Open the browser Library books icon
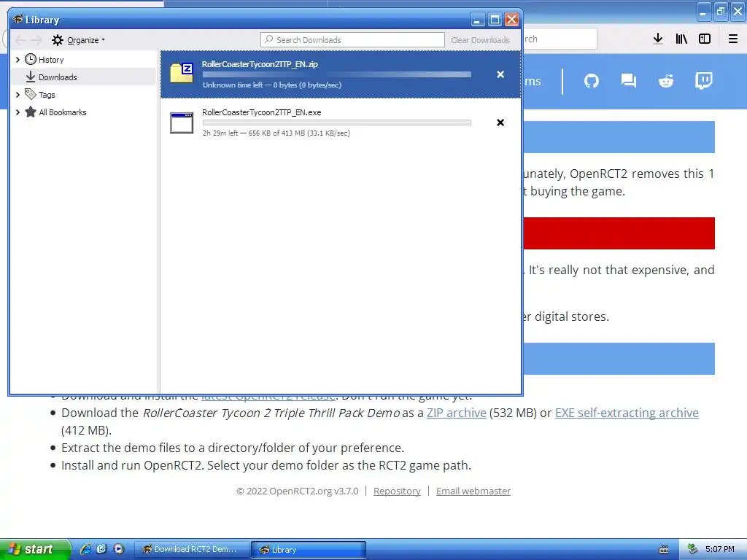The width and height of the screenshot is (747, 560). point(681,39)
